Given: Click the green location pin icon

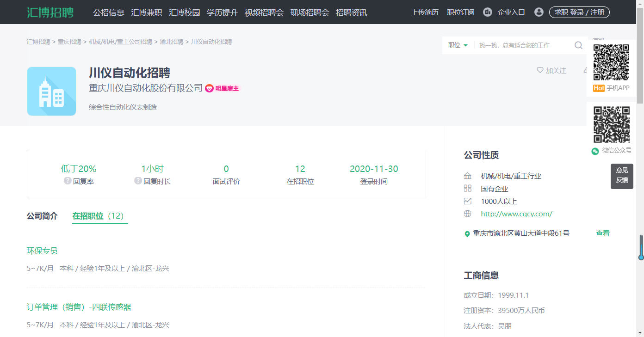Looking at the screenshot, I should [467, 234].
